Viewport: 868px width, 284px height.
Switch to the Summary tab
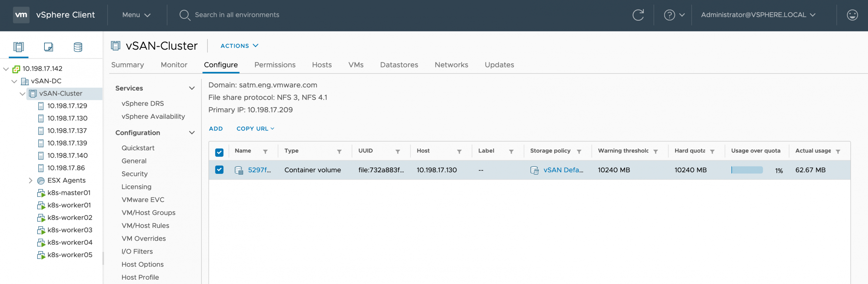(127, 65)
